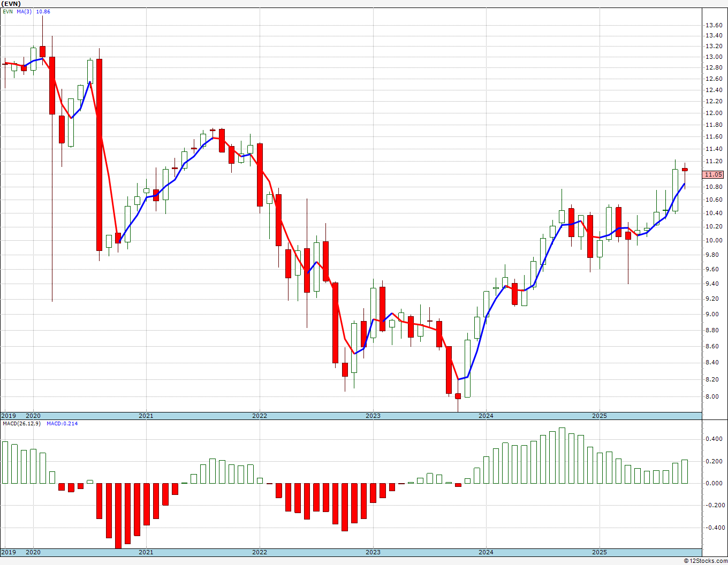Click the 10.40 price axis label
728x565 pixels.
click(714, 213)
